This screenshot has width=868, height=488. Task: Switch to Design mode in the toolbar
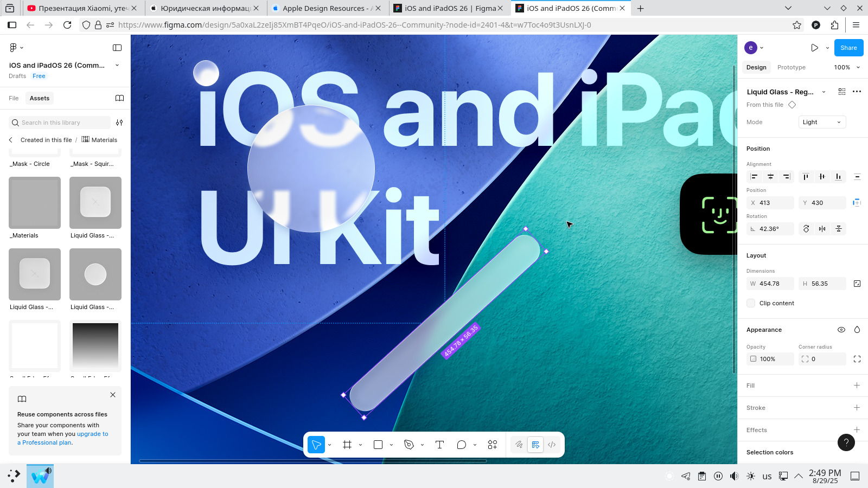point(535,445)
